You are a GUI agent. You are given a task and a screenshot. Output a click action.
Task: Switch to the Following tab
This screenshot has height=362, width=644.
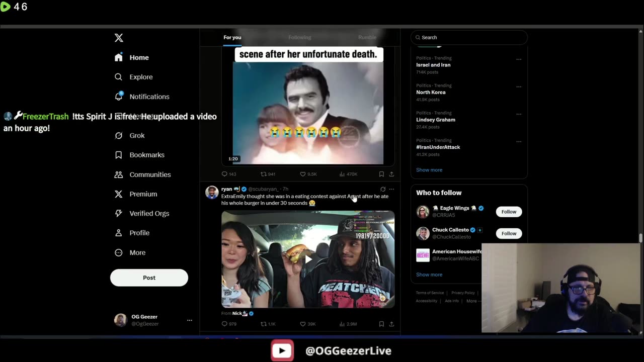click(300, 37)
